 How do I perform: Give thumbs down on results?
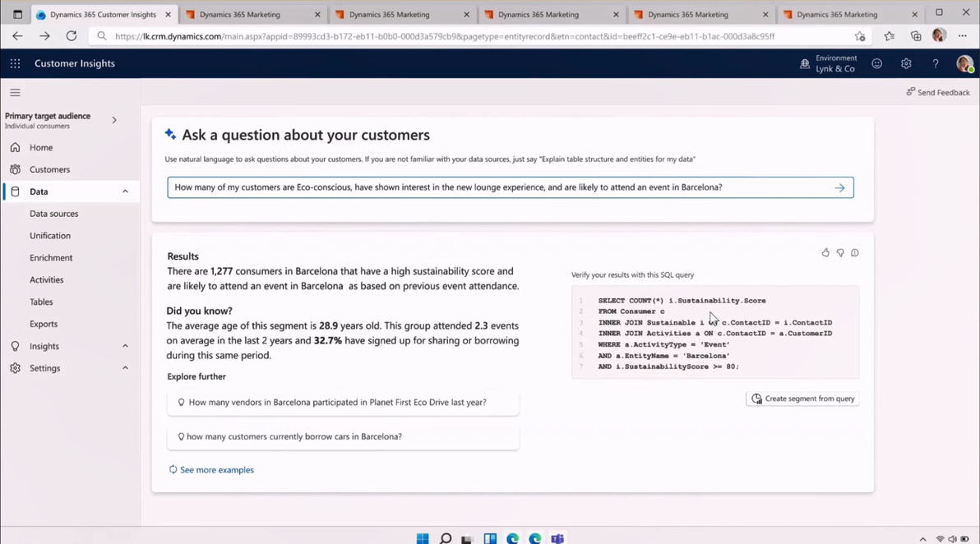click(840, 253)
